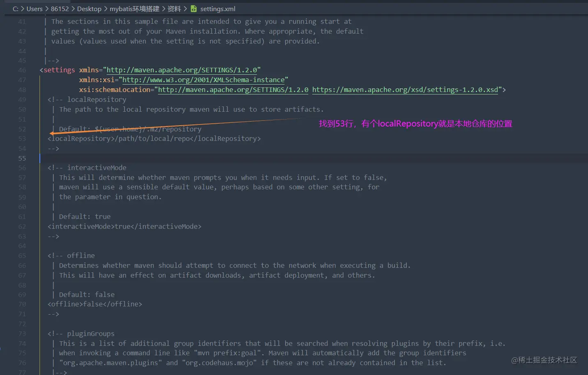Click line number 55 in gutter
588x375 pixels.
pyautogui.click(x=22, y=159)
